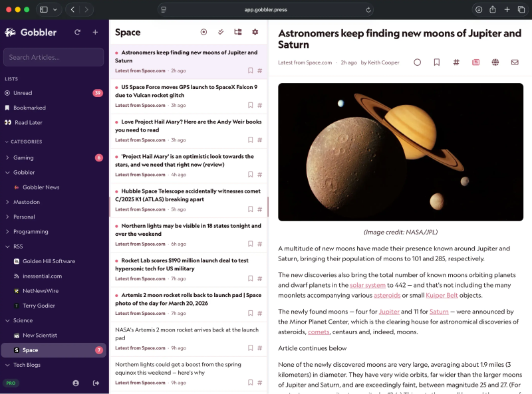Add a new feed with the plus icon in the sidebar
The width and height of the screenshot is (532, 394).
(95, 32)
